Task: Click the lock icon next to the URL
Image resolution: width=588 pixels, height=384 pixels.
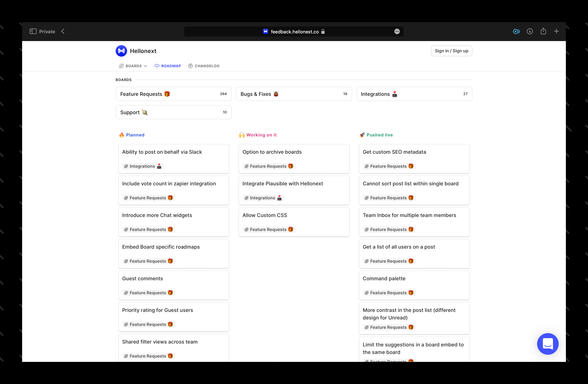Action: pyautogui.click(x=323, y=31)
